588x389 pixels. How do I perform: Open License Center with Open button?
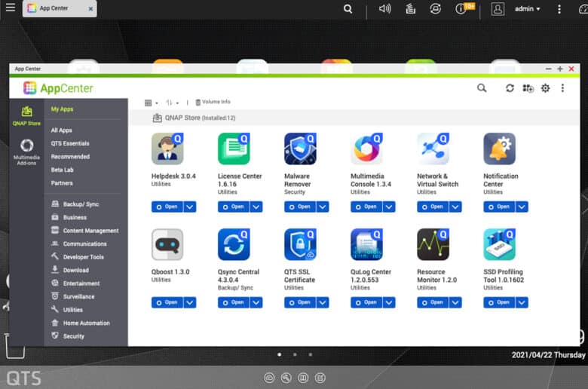[234, 207]
